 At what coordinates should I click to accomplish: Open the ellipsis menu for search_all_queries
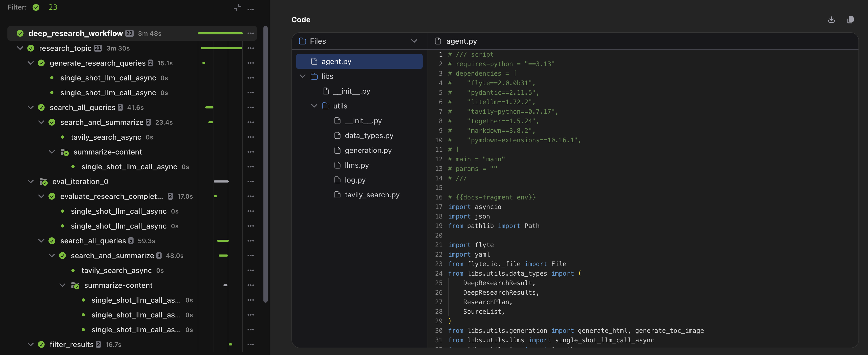251,107
